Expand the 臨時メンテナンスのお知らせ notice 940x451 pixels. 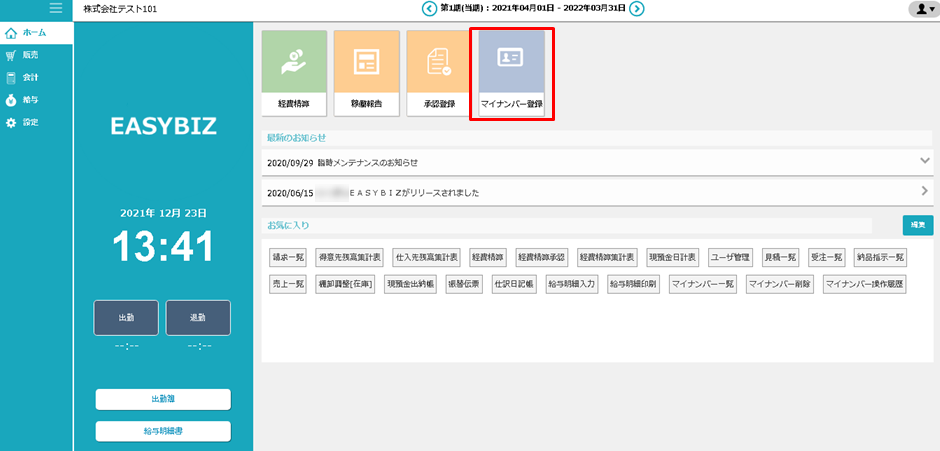click(x=924, y=161)
